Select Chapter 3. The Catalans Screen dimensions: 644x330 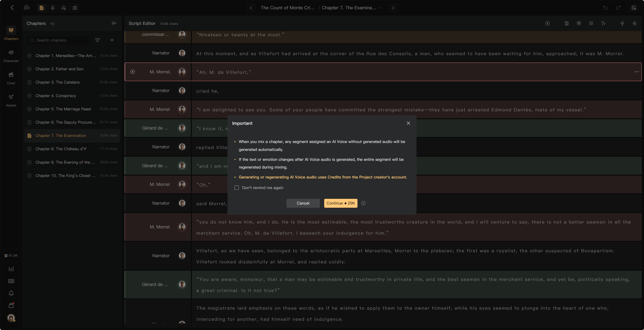tap(72, 82)
